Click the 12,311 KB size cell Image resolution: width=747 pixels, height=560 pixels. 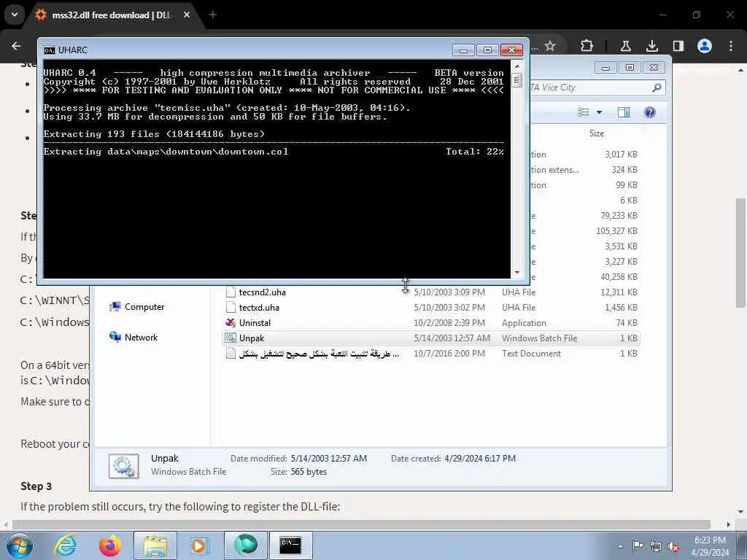point(619,292)
